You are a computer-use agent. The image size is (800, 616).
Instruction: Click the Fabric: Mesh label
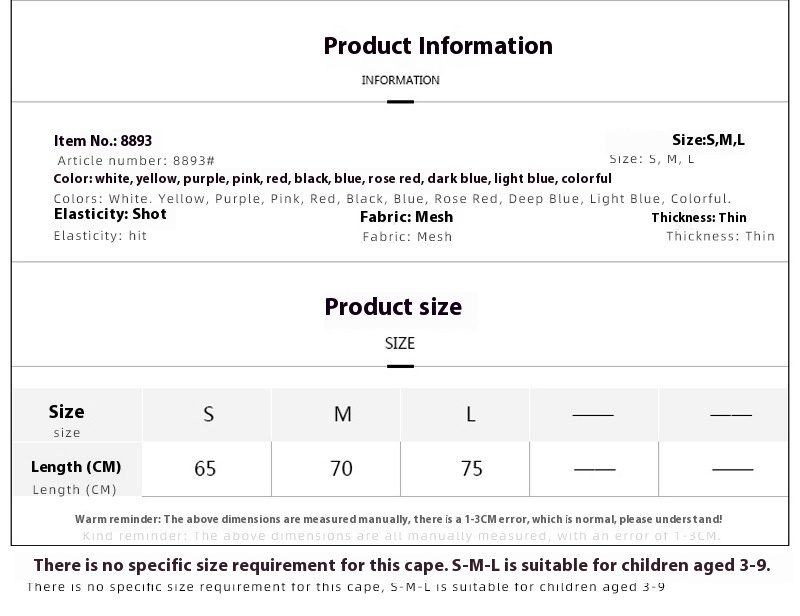click(x=407, y=217)
